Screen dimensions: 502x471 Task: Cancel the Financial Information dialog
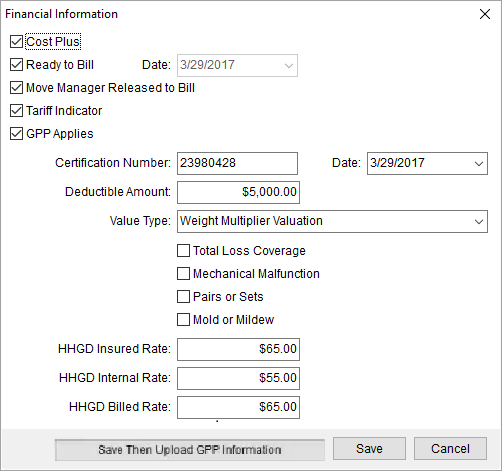[450, 449]
